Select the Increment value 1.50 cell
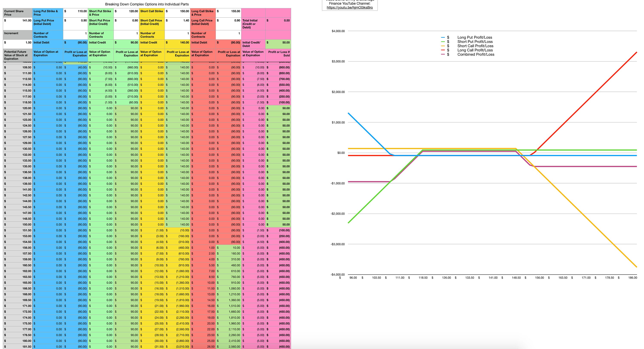 pyautogui.click(x=18, y=42)
